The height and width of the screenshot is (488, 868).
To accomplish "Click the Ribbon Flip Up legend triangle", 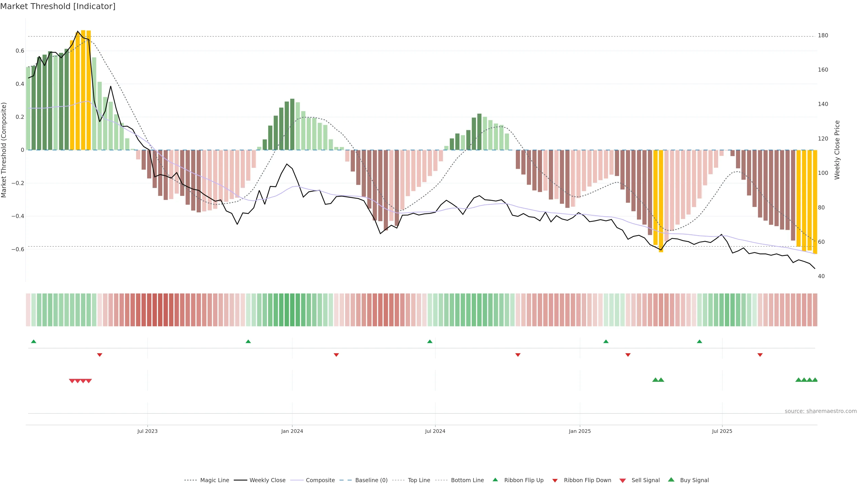I will click(495, 480).
